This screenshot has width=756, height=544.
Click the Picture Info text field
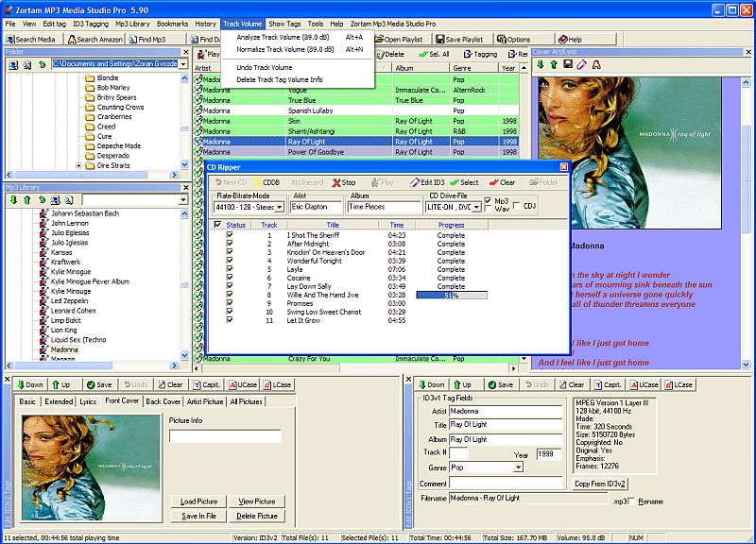[x=225, y=436]
